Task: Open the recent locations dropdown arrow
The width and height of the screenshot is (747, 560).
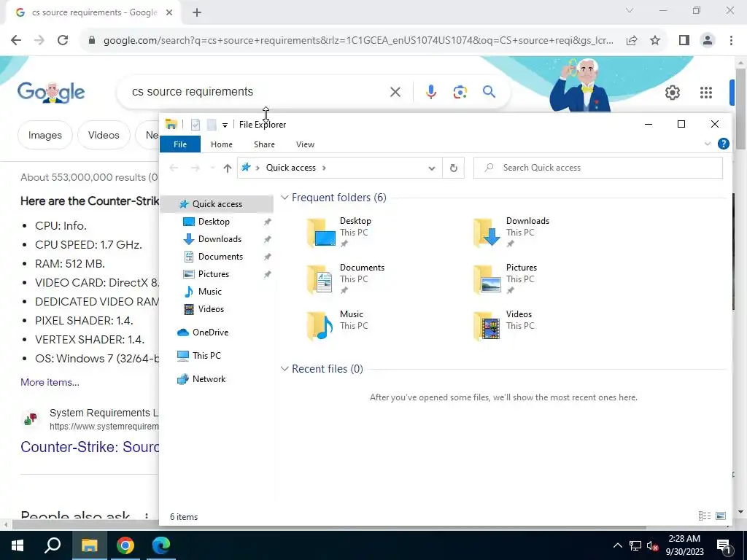Action: pyautogui.click(x=212, y=168)
